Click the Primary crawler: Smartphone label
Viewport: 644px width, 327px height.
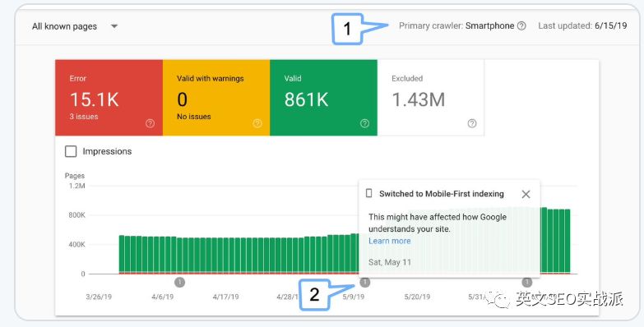[456, 25]
